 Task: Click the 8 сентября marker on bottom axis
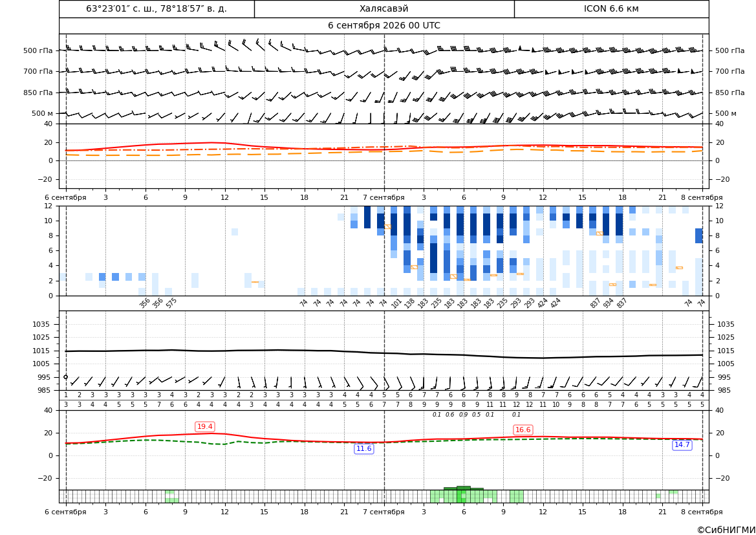point(702,512)
